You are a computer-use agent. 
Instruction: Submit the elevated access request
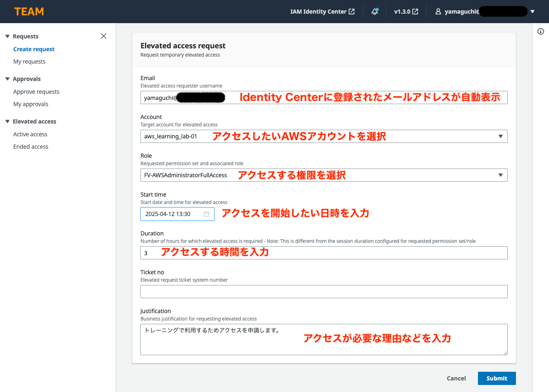point(497,378)
